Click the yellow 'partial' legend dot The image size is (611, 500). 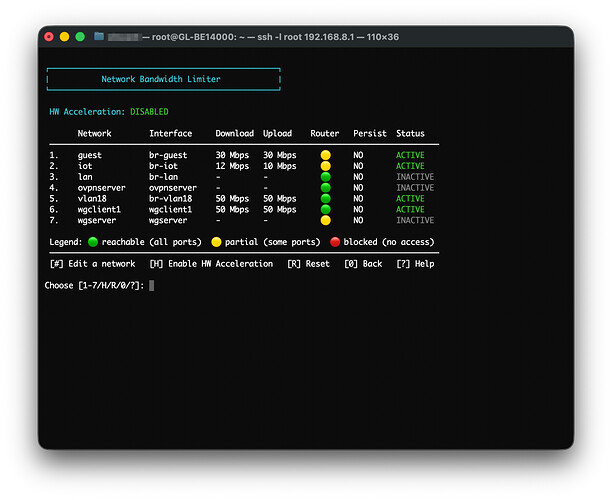click(x=216, y=242)
